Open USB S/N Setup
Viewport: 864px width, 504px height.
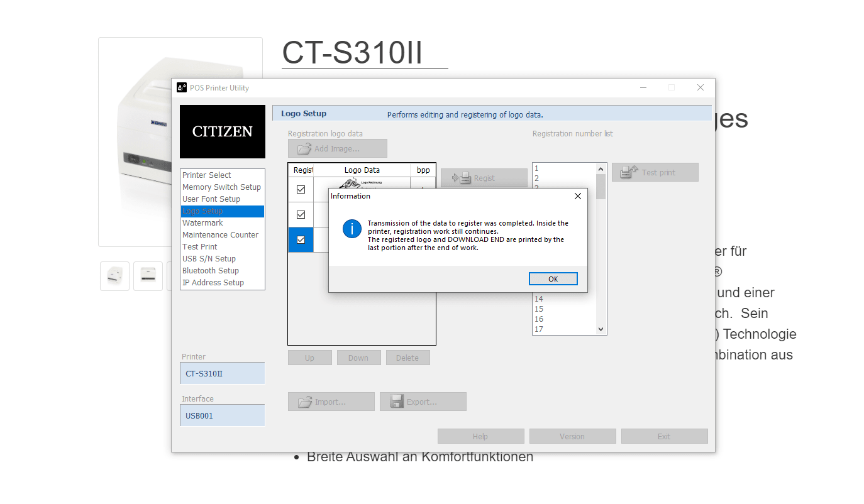click(x=222, y=259)
